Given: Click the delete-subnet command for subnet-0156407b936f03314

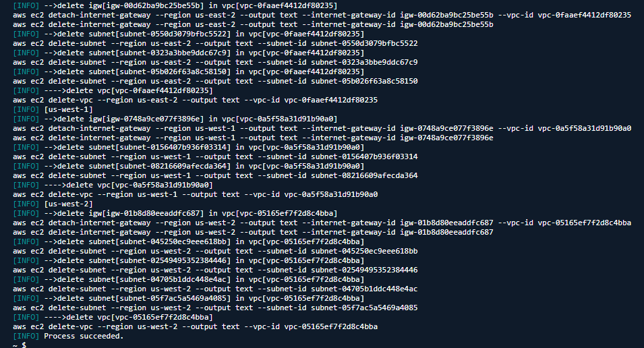Looking at the screenshot, I should tap(215, 156).
